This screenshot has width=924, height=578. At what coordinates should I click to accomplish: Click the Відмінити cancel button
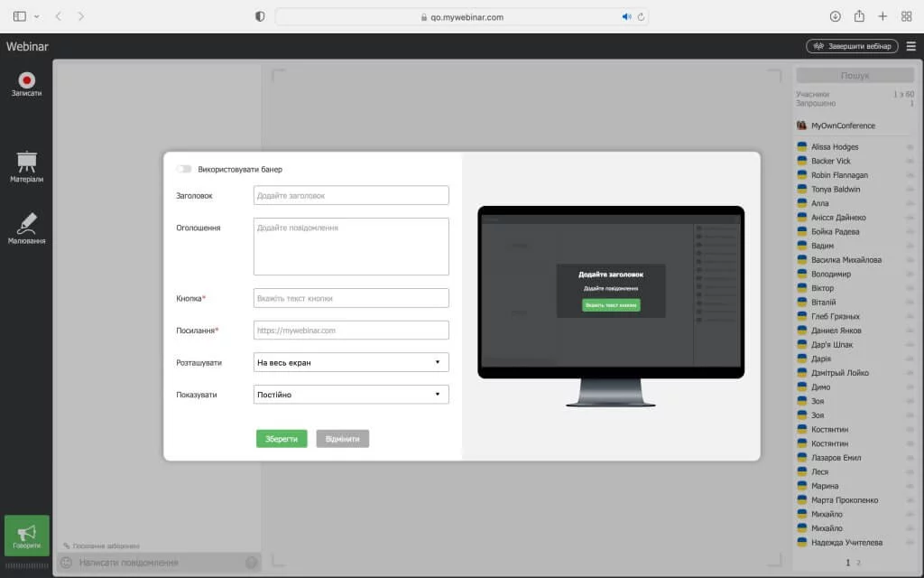point(342,439)
